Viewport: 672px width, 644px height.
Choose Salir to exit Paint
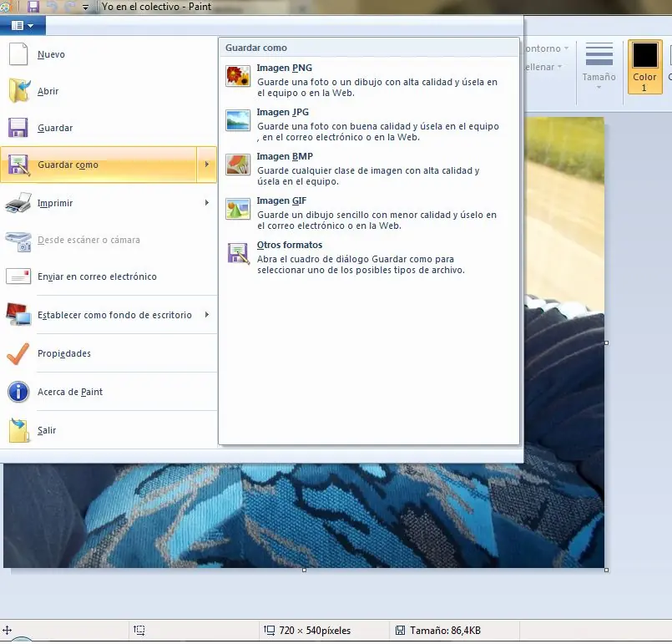109,430
